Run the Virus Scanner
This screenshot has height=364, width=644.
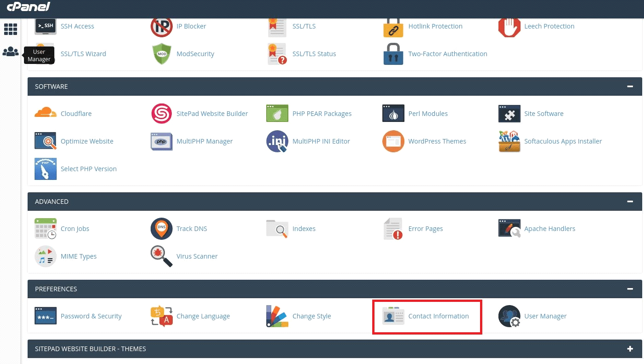point(197,256)
